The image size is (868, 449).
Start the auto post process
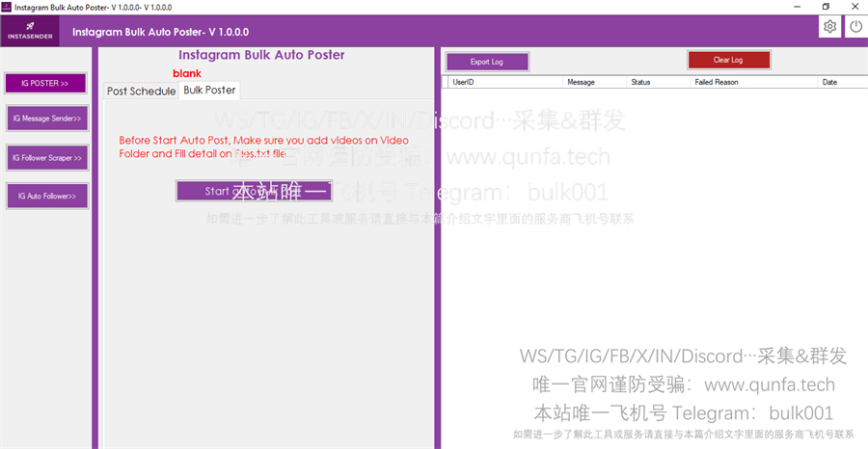point(254,191)
